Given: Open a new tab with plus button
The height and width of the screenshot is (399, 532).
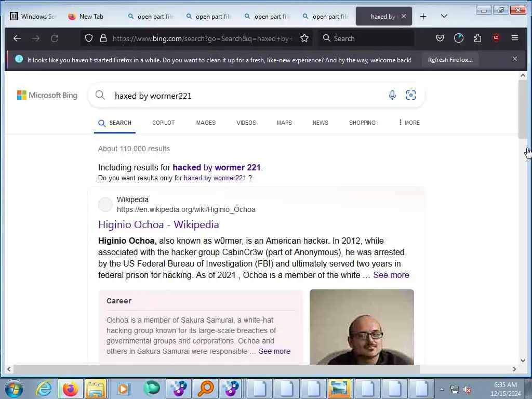Looking at the screenshot, I should click(x=423, y=16).
